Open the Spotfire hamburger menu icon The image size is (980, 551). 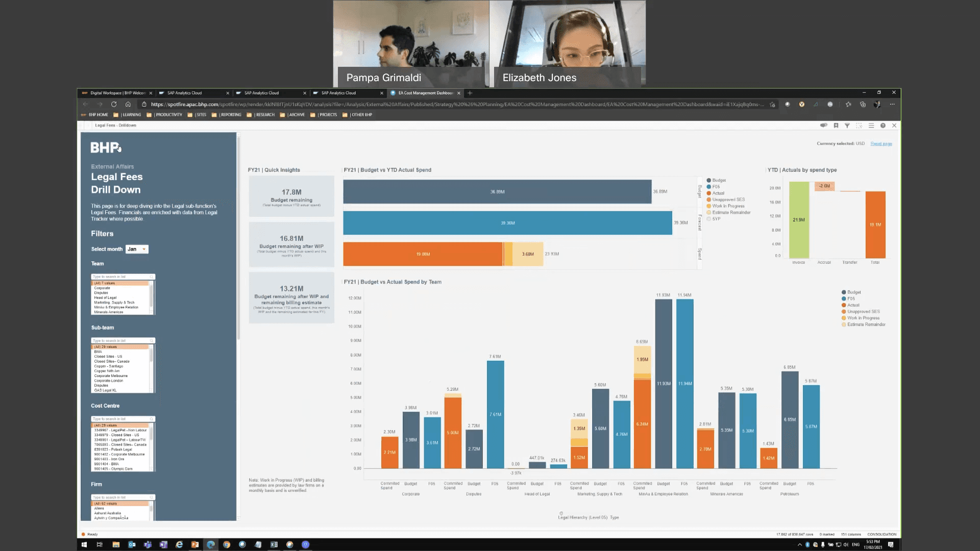(x=871, y=126)
